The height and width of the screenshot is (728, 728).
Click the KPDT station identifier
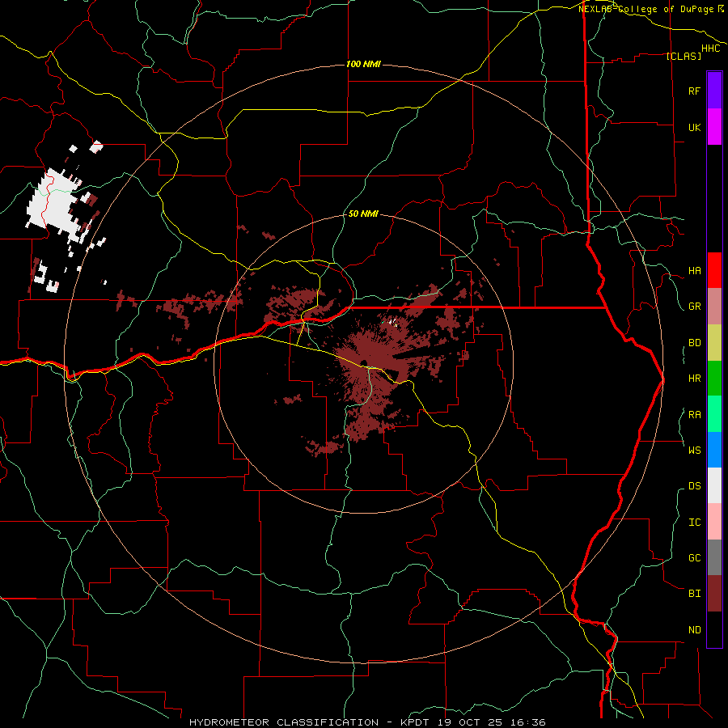coord(416,722)
